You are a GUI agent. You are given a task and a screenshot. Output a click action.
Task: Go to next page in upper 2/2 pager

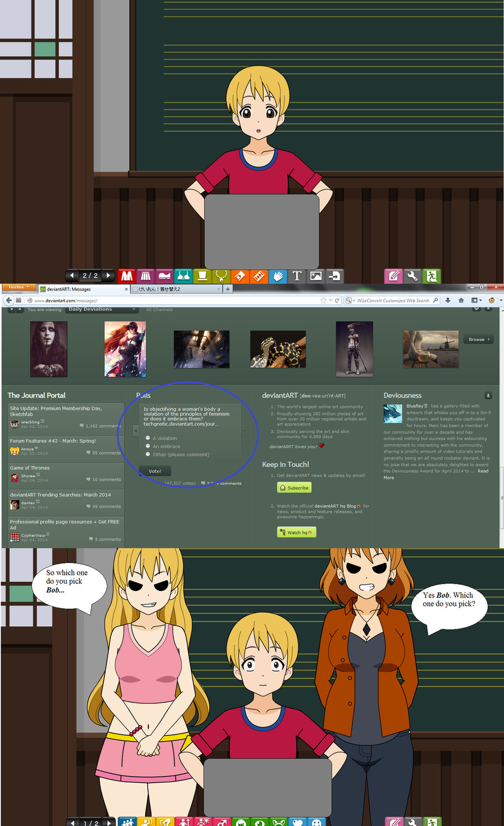(x=108, y=275)
